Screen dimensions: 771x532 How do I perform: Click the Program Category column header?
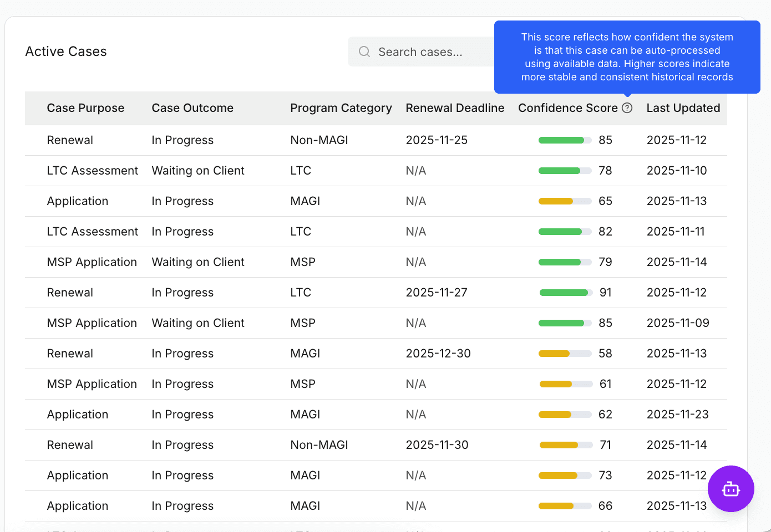click(341, 108)
